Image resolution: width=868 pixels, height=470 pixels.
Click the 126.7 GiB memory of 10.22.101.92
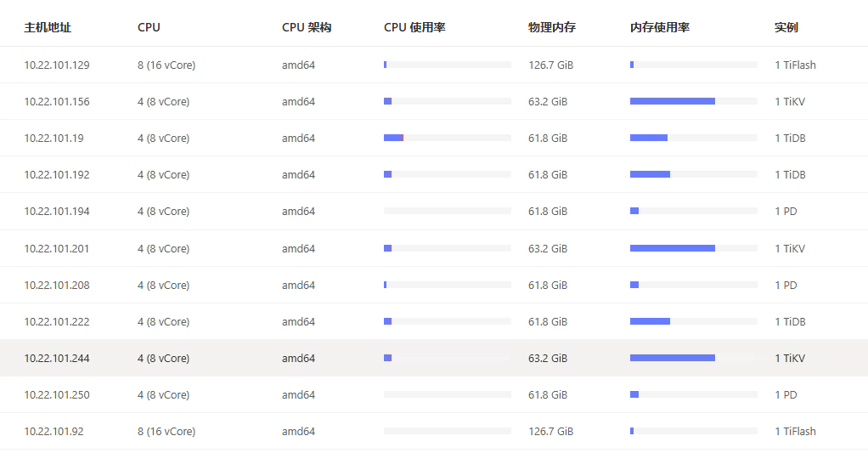(x=550, y=431)
